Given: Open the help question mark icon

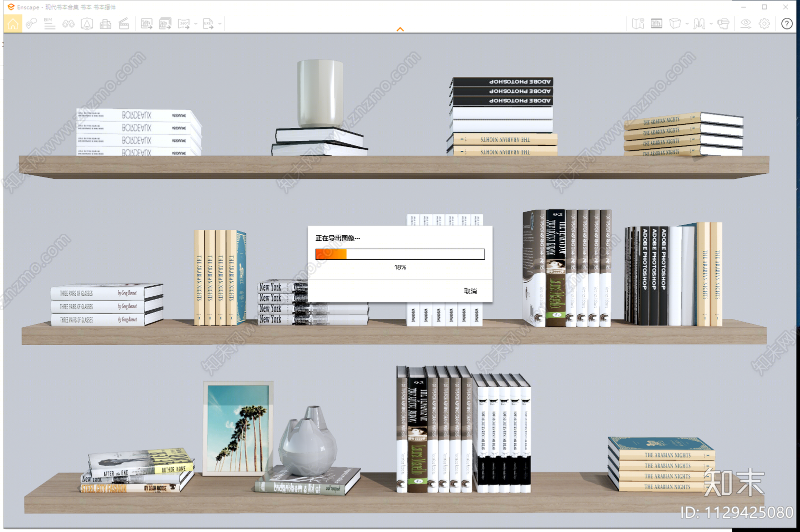Looking at the screenshot, I should pos(787,23).
